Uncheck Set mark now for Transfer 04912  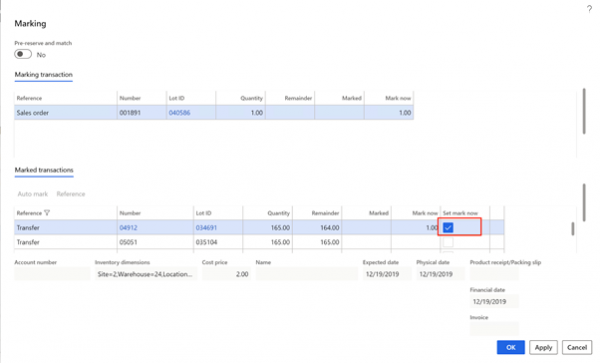[x=448, y=228]
